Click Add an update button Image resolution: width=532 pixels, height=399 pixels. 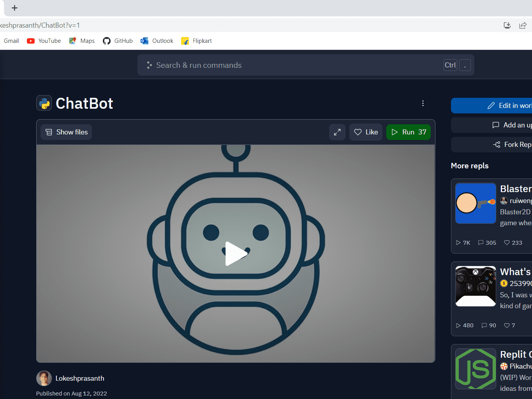pos(491,125)
